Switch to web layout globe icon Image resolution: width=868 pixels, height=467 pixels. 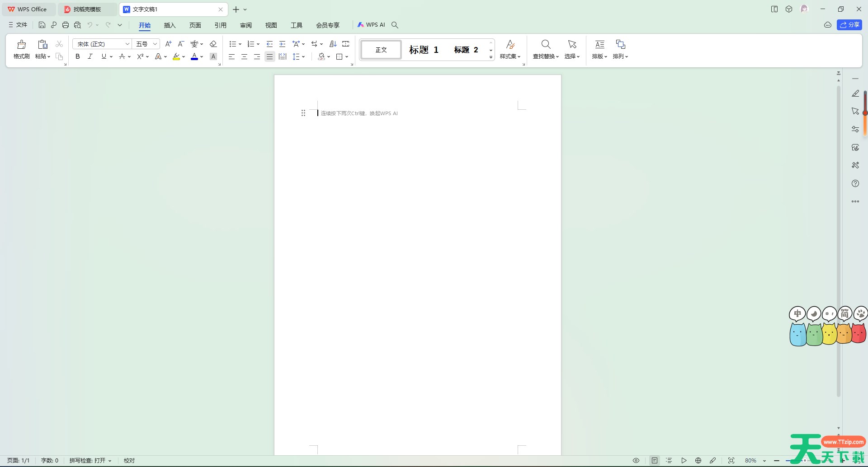coord(698,460)
